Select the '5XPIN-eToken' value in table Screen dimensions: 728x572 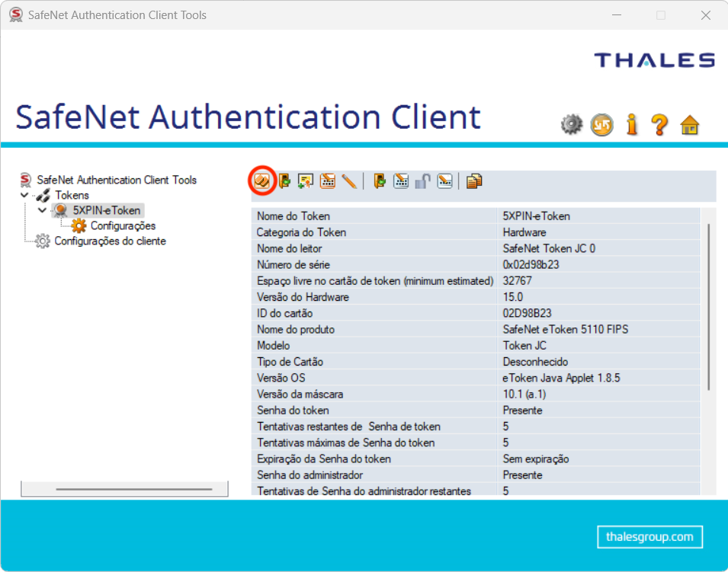[x=536, y=216]
